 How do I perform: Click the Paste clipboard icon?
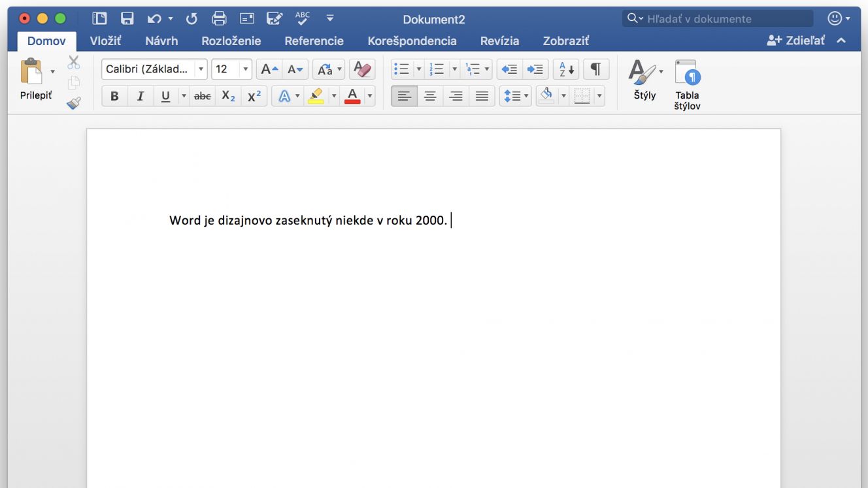pos(31,71)
